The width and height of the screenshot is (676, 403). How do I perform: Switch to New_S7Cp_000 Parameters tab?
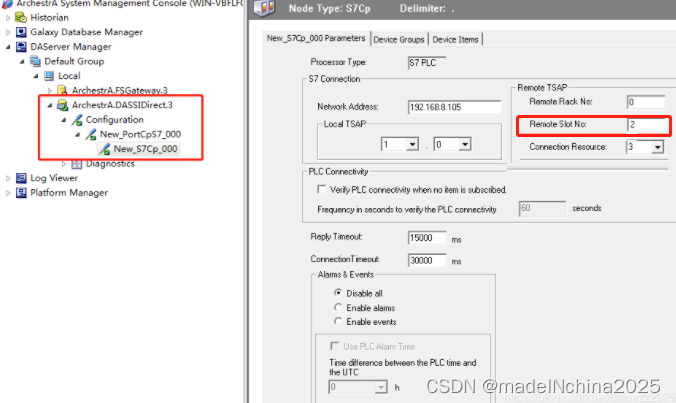pos(316,38)
